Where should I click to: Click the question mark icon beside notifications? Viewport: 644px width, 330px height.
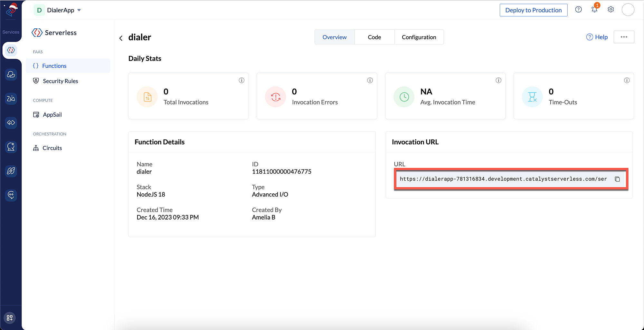pos(578,10)
